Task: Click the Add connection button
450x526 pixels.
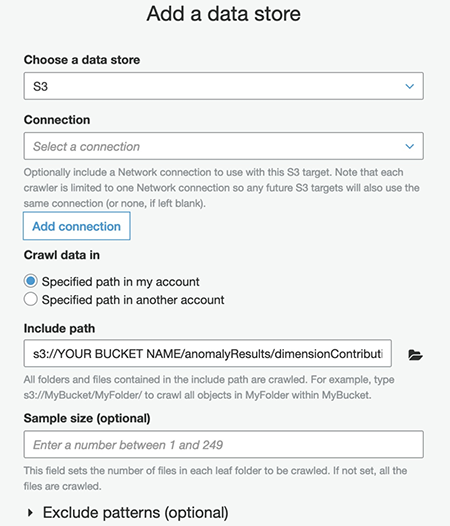Action: point(77,226)
